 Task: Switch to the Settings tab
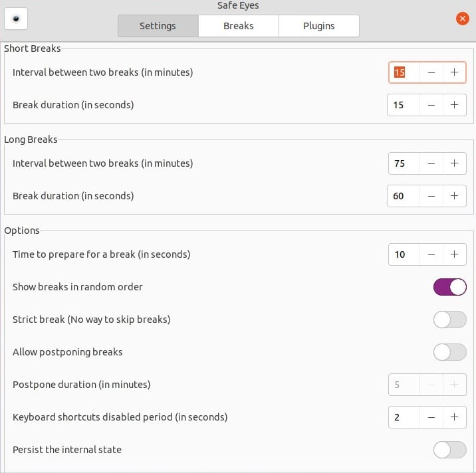pos(158,26)
